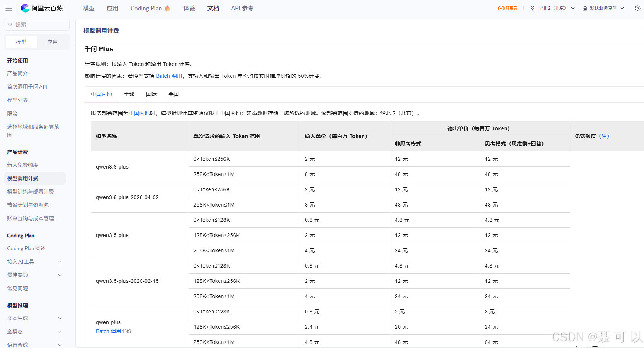Open the hamburger menu icon
Image resolution: width=644 pixels, height=348 pixels.
(x=9, y=8)
